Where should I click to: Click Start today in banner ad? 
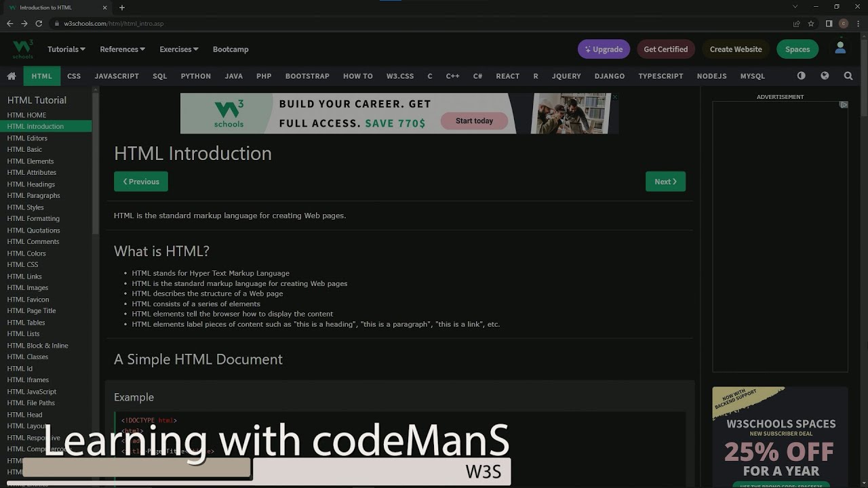click(475, 121)
